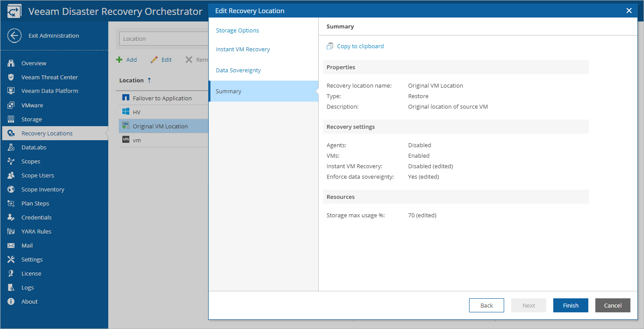This screenshot has height=329, width=644.
Task: Click the Credentials key icon
Action: [11, 217]
